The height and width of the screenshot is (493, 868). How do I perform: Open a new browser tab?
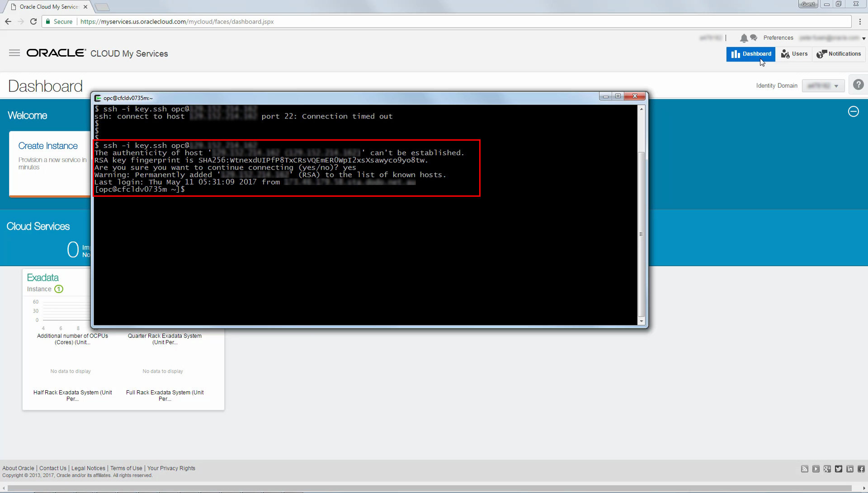click(x=103, y=7)
